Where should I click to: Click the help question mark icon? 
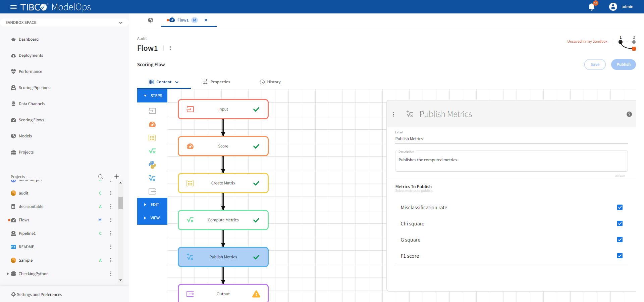point(629,114)
